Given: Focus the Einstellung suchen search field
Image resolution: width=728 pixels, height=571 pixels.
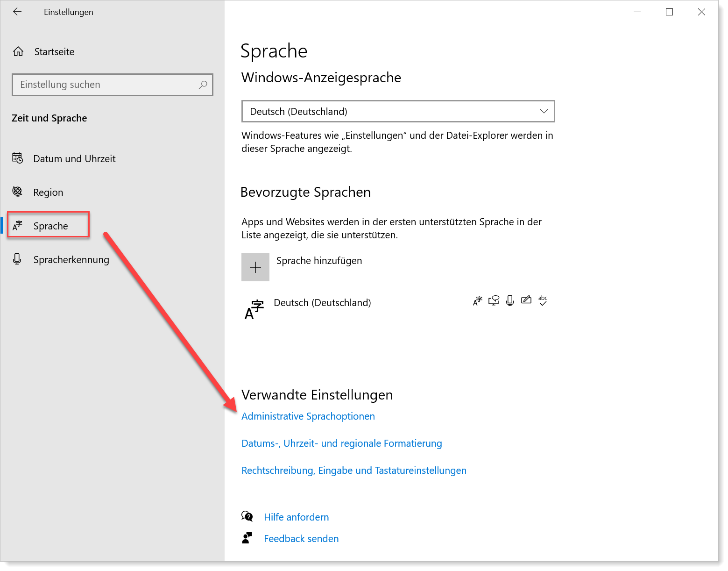Looking at the screenshot, I should click(105, 85).
